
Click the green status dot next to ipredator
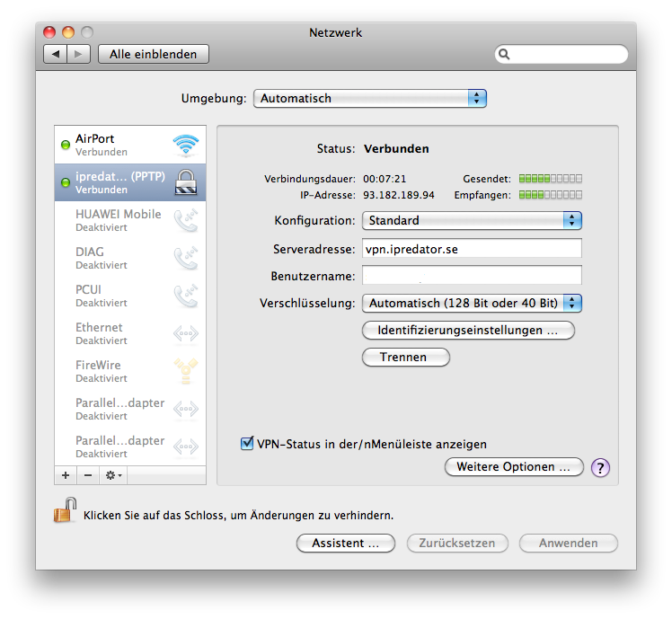(66, 182)
